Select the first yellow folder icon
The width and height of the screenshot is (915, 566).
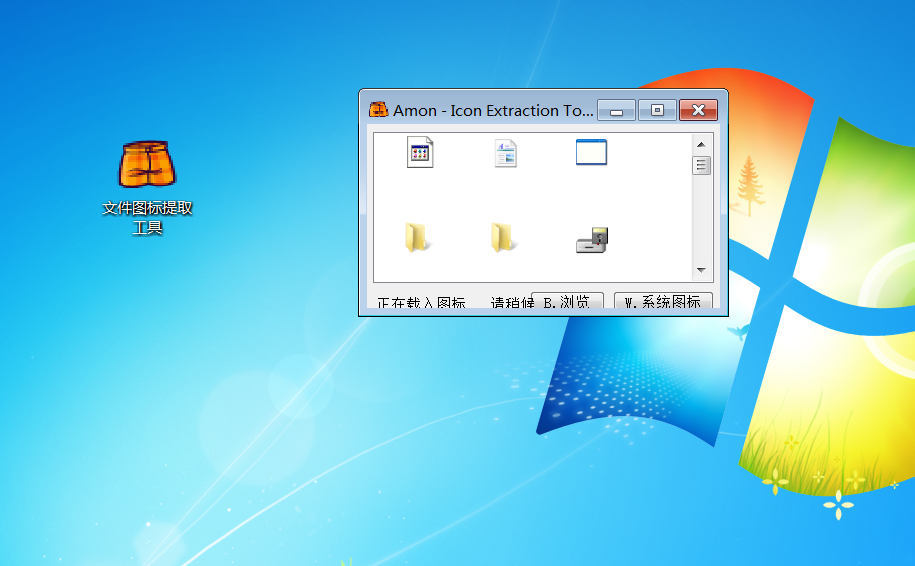click(417, 238)
